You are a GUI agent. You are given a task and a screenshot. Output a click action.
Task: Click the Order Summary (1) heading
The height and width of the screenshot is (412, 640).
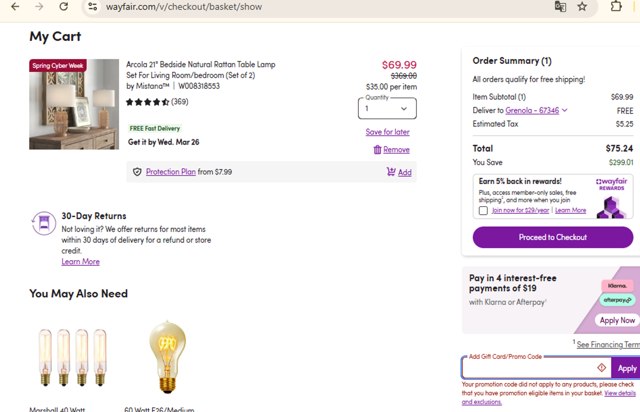click(x=512, y=61)
